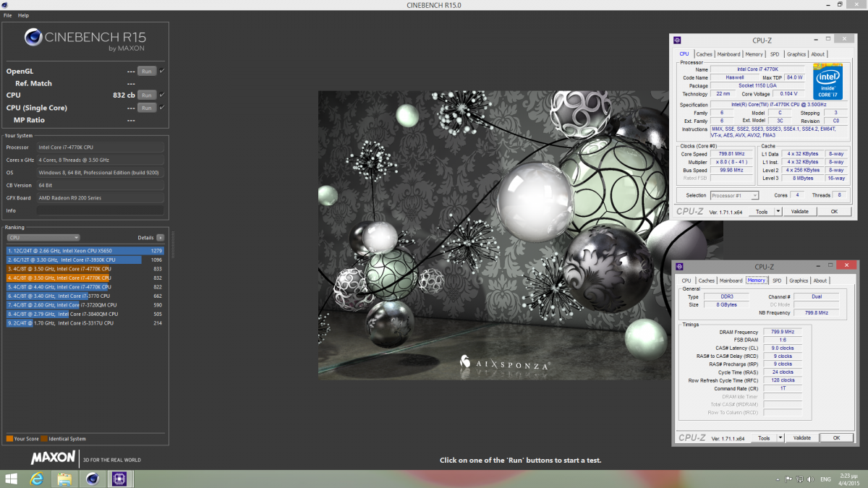Viewport: 868px width, 488px height.
Task: Click the Processor field Intel Core i7-4770K CPU
Action: tap(101, 147)
